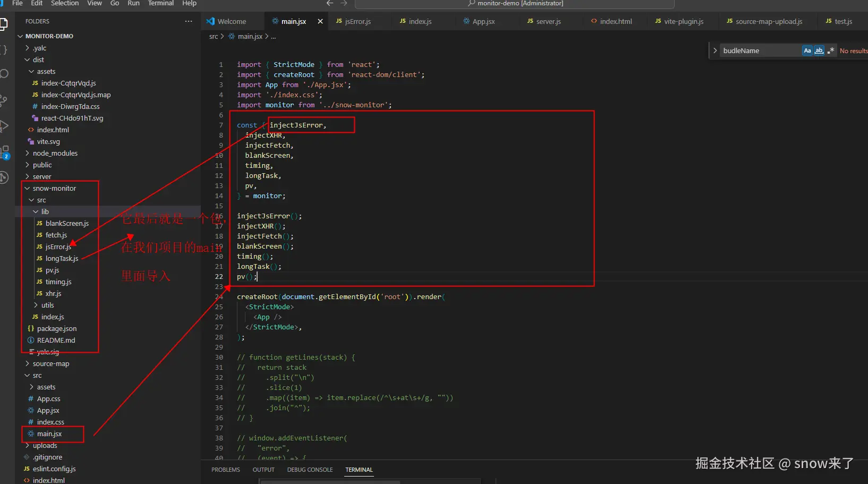Close the main.jsx editor tab
The width and height of the screenshot is (868, 484).
tap(320, 21)
